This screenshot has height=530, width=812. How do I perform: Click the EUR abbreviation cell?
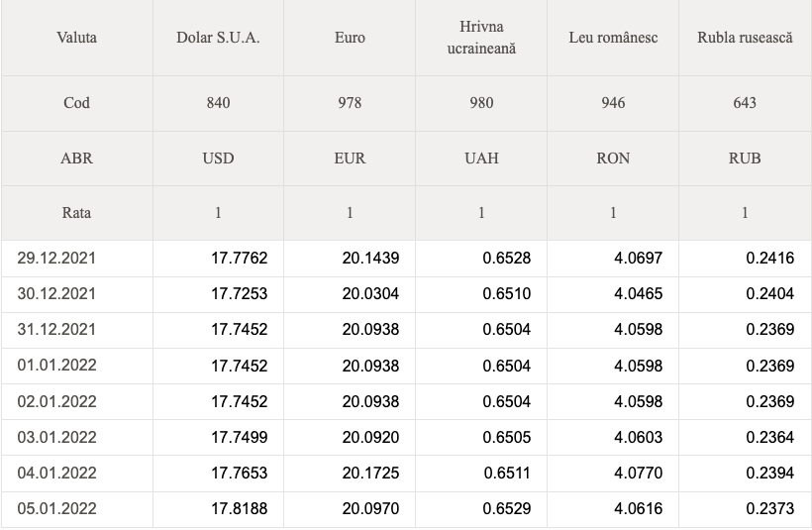click(350, 159)
